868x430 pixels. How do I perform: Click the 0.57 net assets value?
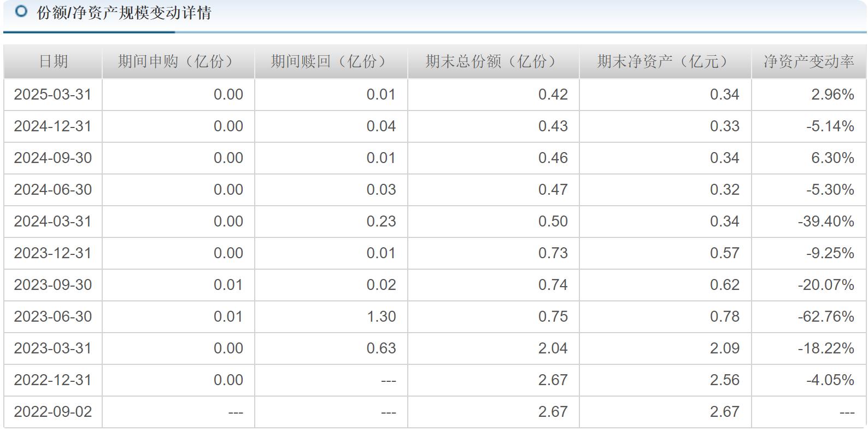pos(724,253)
